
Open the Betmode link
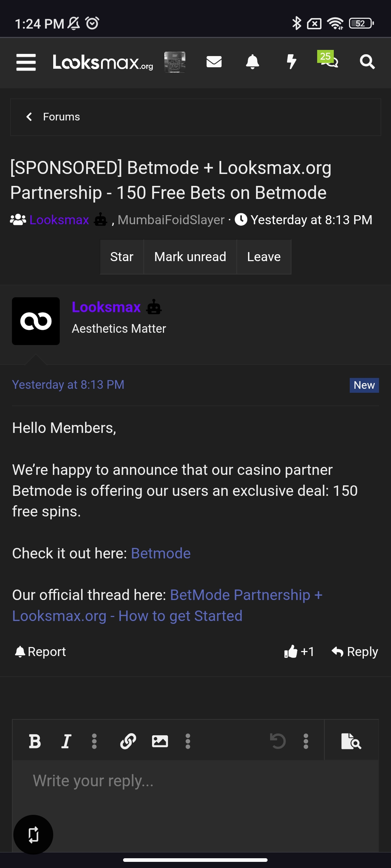click(x=161, y=553)
